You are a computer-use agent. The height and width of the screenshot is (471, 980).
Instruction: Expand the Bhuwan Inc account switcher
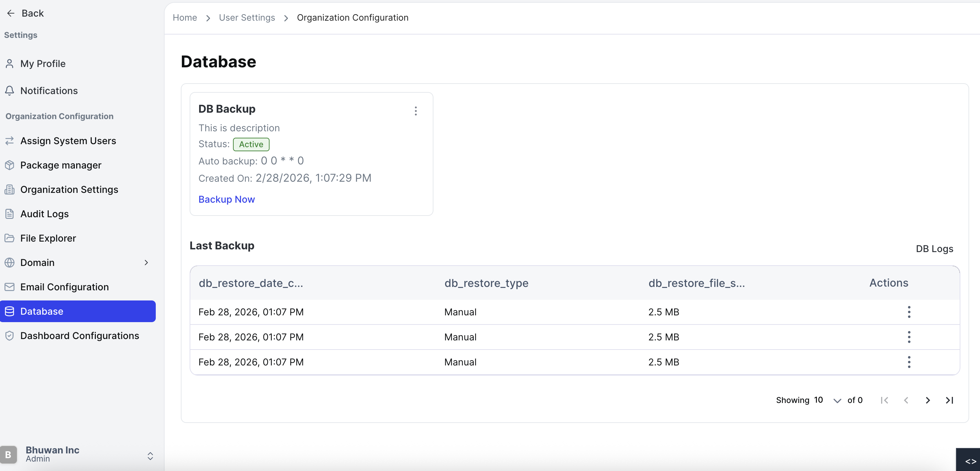150,456
